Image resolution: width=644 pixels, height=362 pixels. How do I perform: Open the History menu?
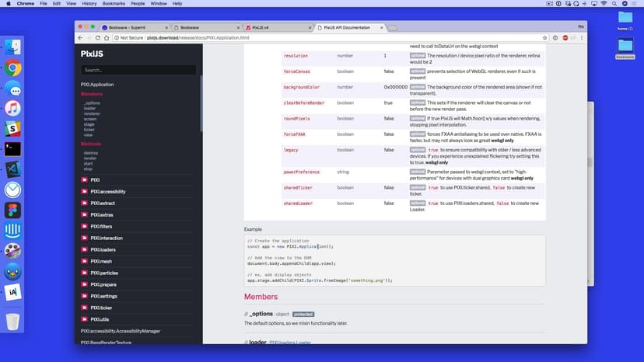click(89, 4)
